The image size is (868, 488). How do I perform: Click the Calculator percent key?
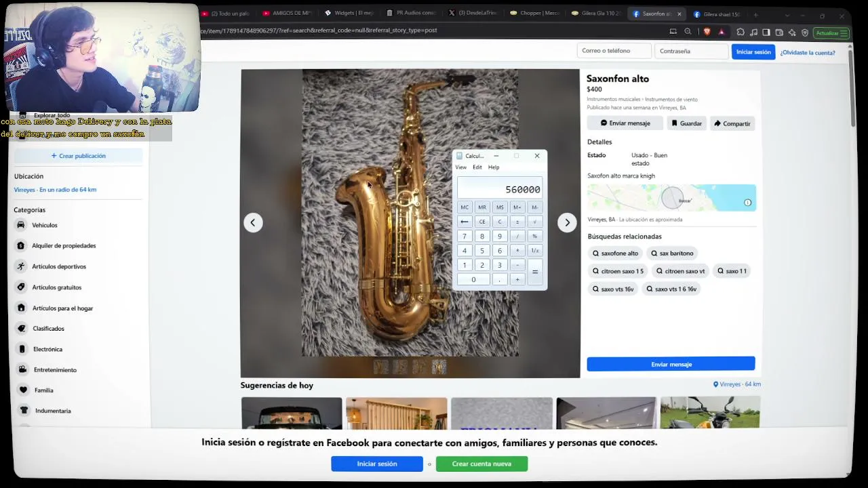[x=534, y=237]
